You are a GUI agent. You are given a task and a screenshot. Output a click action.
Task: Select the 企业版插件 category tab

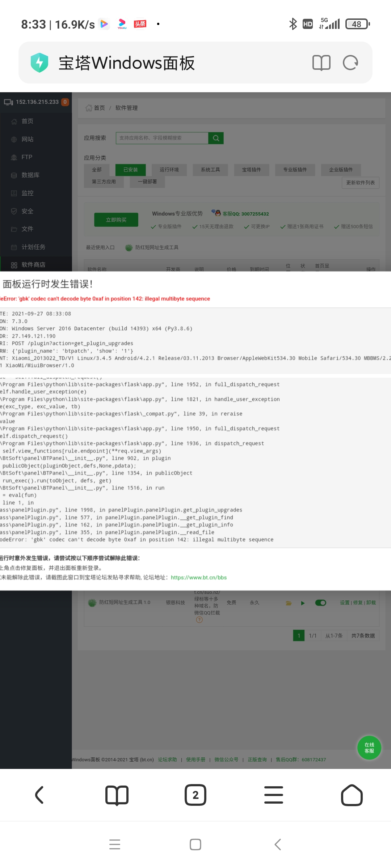click(341, 170)
